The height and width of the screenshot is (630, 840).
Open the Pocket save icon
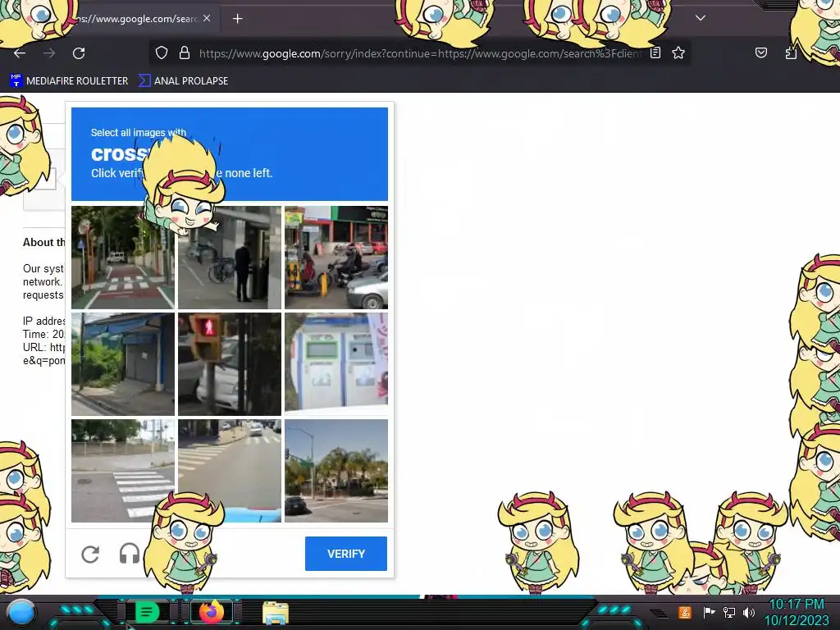click(x=760, y=52)
